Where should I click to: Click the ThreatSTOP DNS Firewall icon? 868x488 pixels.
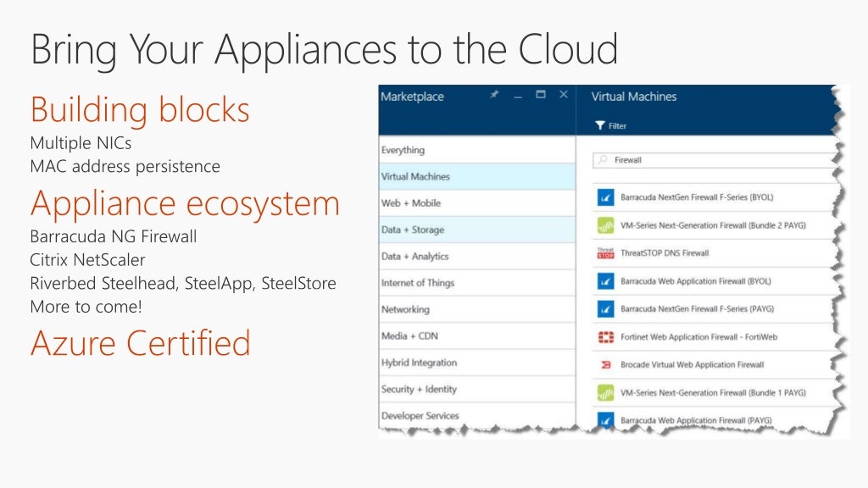click(605, 252)
